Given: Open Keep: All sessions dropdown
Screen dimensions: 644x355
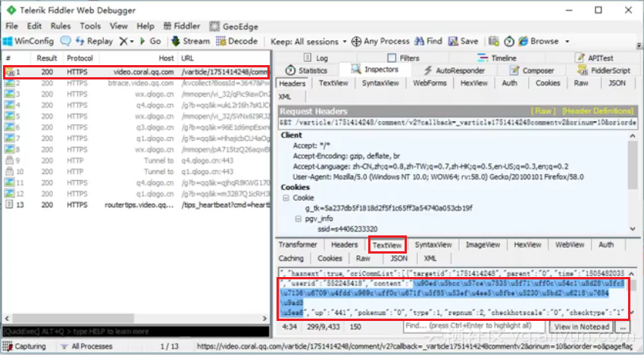Looking at the screenshot, I should coord(308,42).
